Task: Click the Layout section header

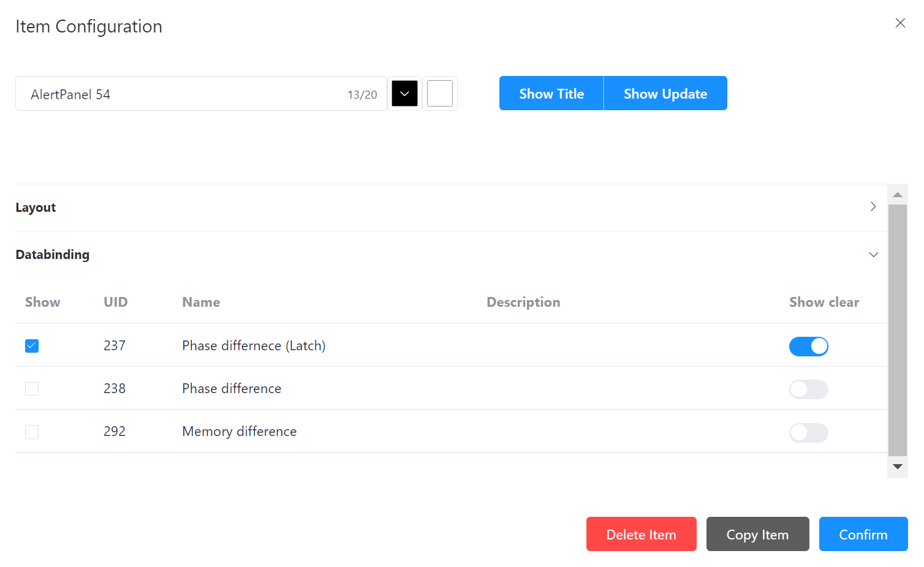Action: coord(36,208)
